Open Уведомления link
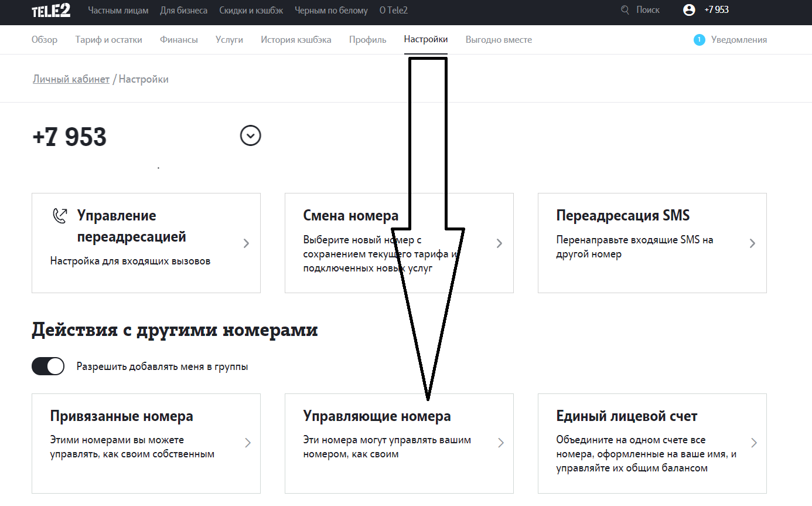The width and height of the screenshot is (812, 506). click(739, 40)
